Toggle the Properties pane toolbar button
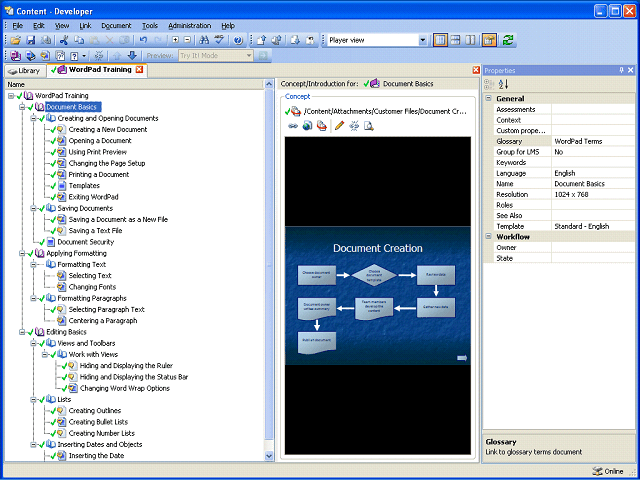 tap(489, 40)
